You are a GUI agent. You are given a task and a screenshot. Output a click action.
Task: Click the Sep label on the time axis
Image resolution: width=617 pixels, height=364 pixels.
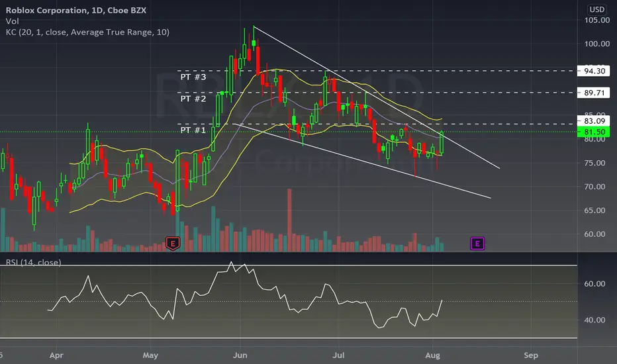(531, 355)
